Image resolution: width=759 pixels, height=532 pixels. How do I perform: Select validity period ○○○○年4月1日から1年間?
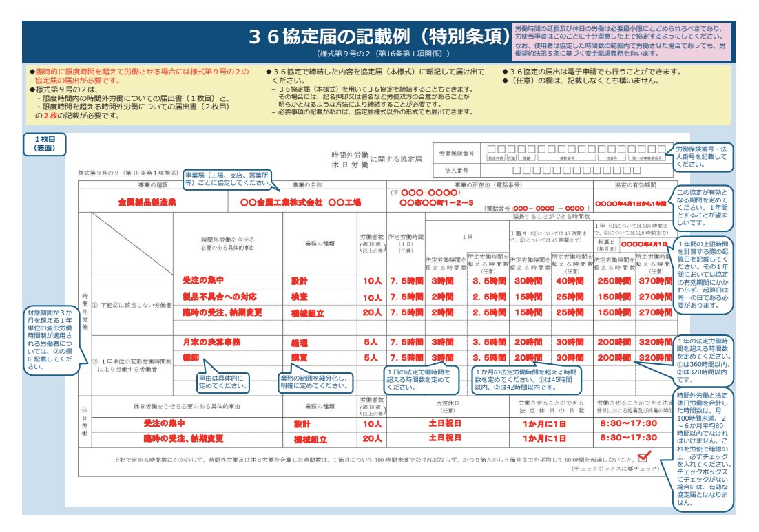pos(631,204)
